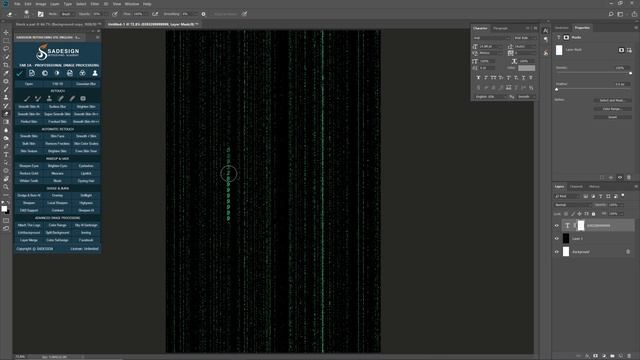Open font style dropdown in Character panel
This screenshot has width=640, height=360.
524,38
